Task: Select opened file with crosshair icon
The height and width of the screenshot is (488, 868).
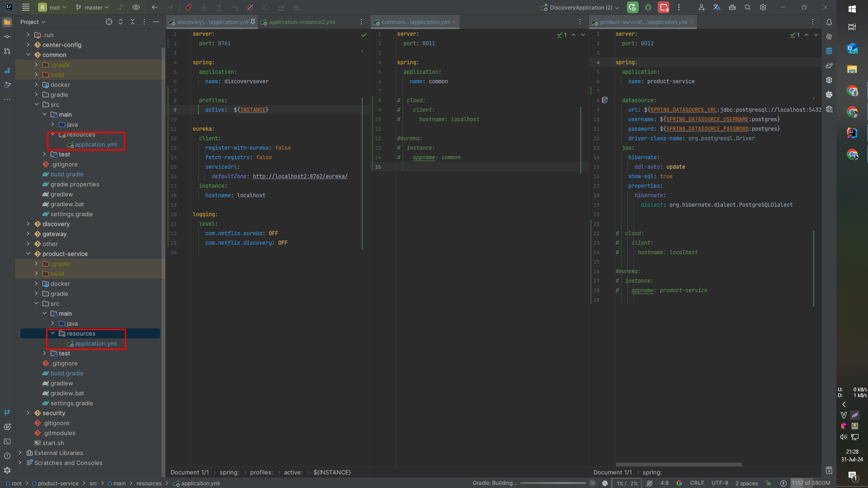Action: pyautogui.click(x=109, y=22)
